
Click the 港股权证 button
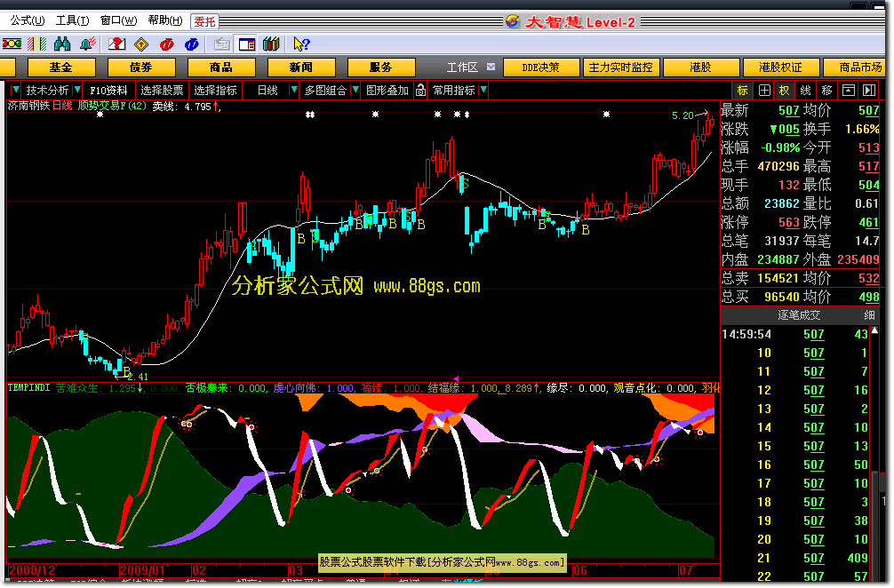(780, 68)
